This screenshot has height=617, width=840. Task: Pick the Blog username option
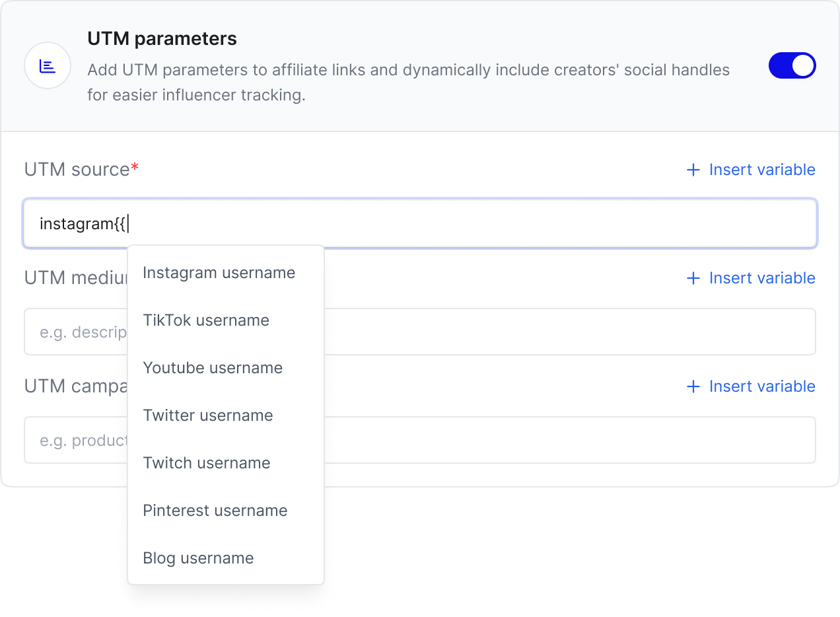(x=198, y=558)
